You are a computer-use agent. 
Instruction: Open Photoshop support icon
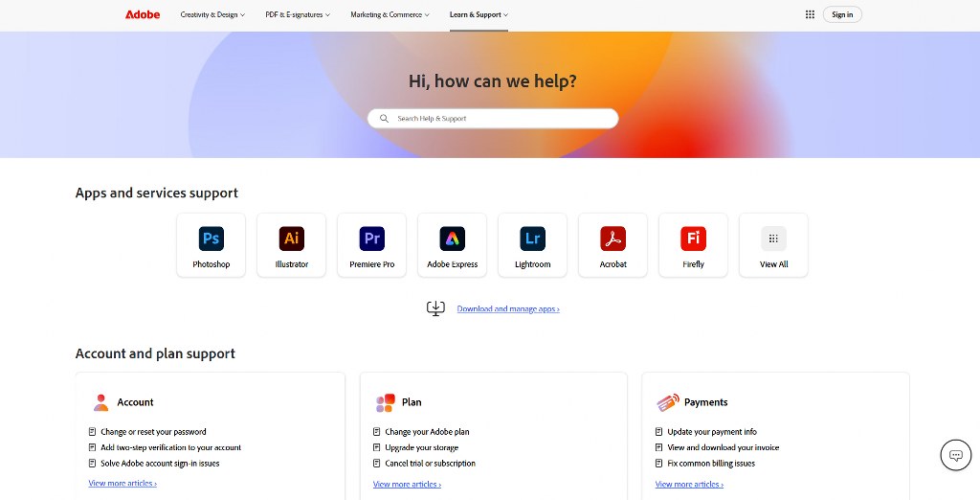[212, 239]
